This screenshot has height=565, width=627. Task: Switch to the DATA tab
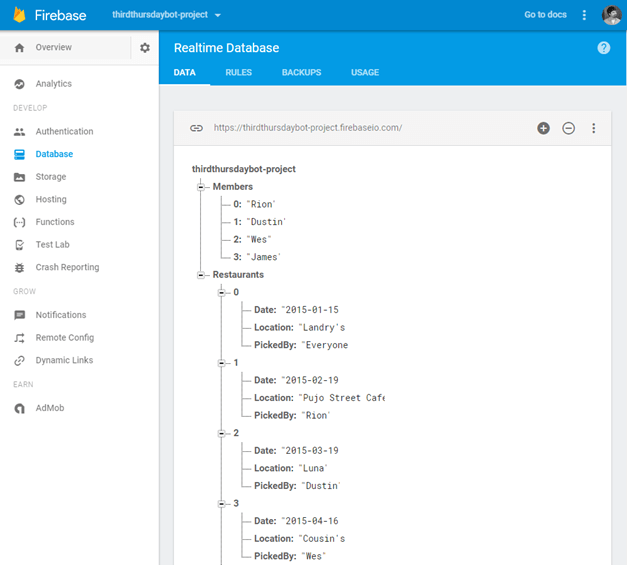[x=184, y=73]
